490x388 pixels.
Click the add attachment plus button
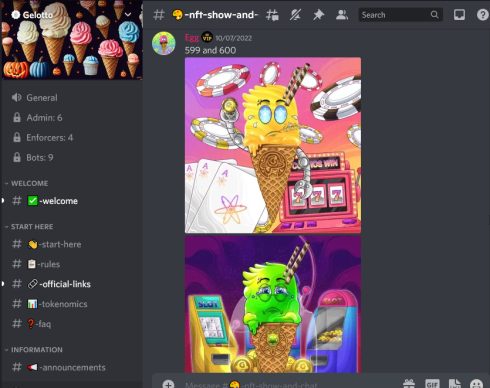point(168,384)
